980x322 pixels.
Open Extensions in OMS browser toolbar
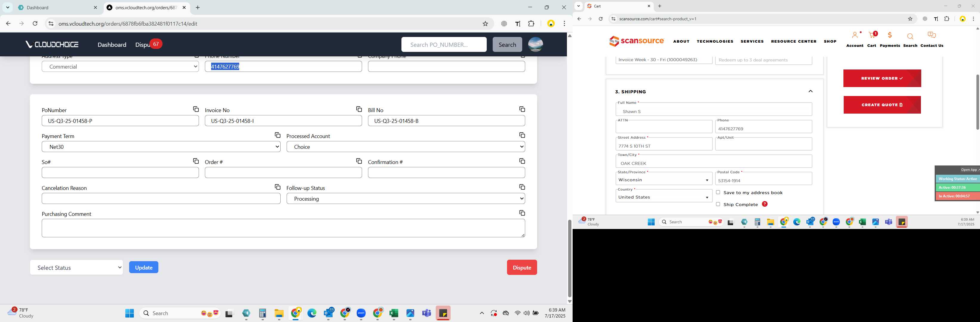click(531, 24)
